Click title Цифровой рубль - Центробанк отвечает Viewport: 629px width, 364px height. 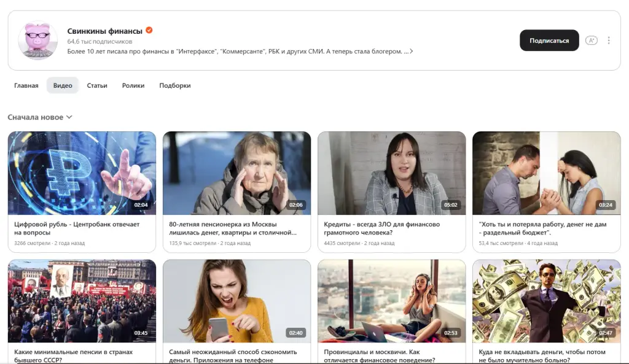click(77, 228)
